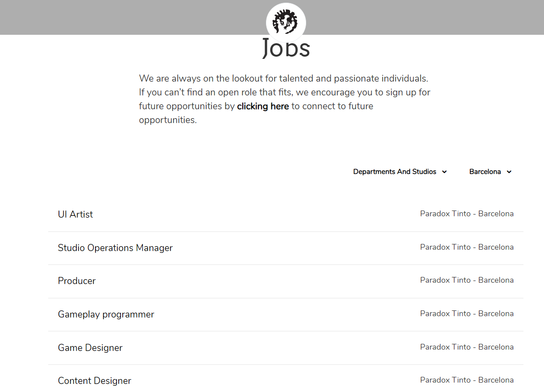The width and height of the screenshot is (544, 392).
Task: Click location text on Content Designer row
Action: (466, 380)
